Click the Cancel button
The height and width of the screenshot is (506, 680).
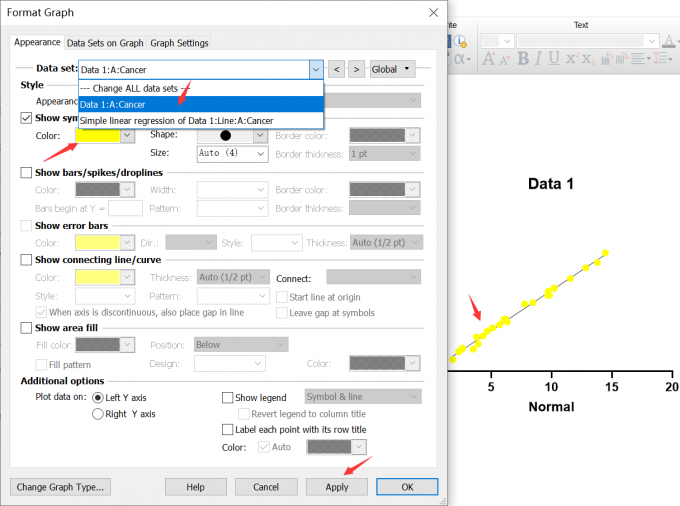[266, 487]
